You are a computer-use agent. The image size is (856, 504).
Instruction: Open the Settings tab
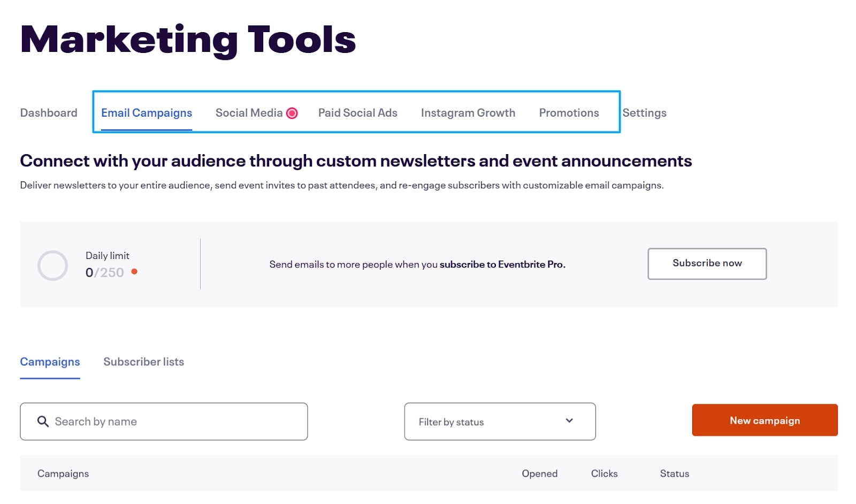point(645,113)
